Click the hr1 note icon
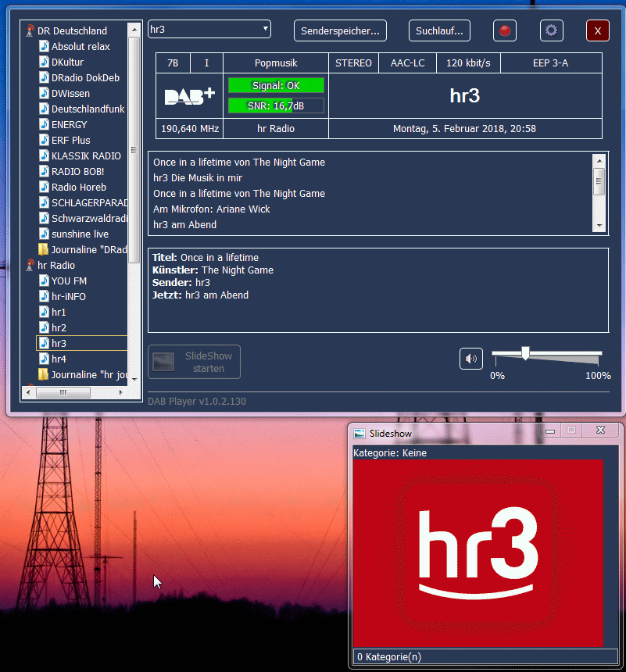The height and width of the screenshot is (672, 626). click(x=44, y=313)
